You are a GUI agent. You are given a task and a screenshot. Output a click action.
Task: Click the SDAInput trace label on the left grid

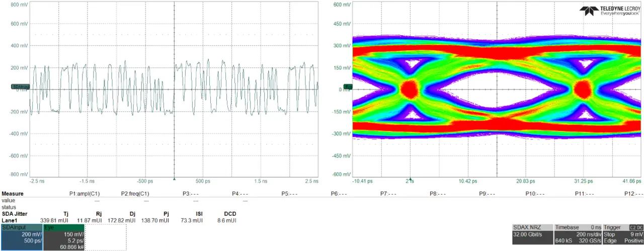tap(21, 87)
